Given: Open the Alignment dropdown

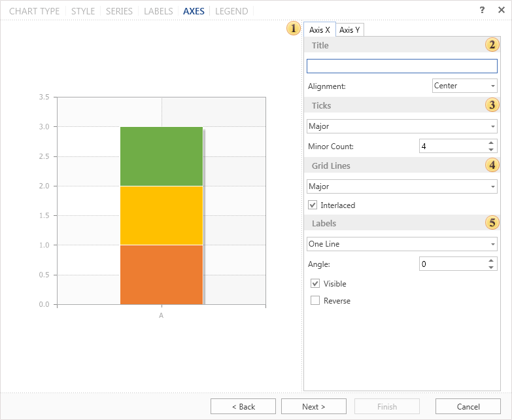Looking at the screenshot, I should (465, 86).
